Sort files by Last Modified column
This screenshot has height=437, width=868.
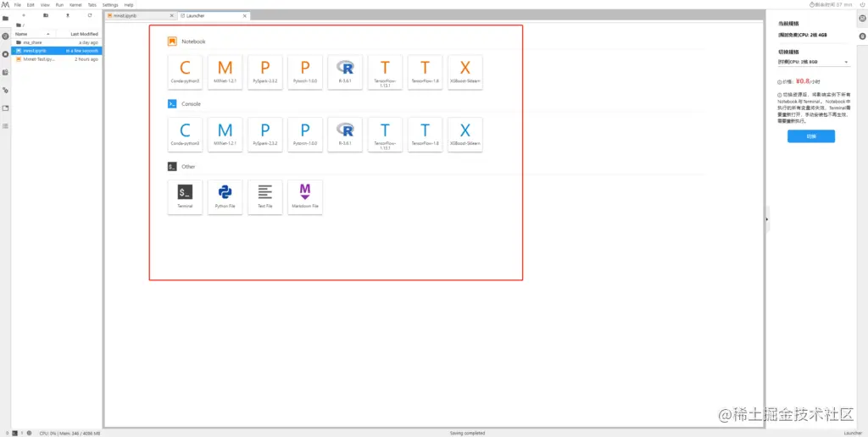(x=79, y=34)
